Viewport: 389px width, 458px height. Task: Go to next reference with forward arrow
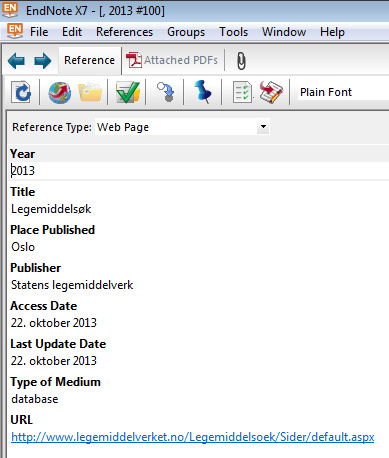tap(43, 61)
